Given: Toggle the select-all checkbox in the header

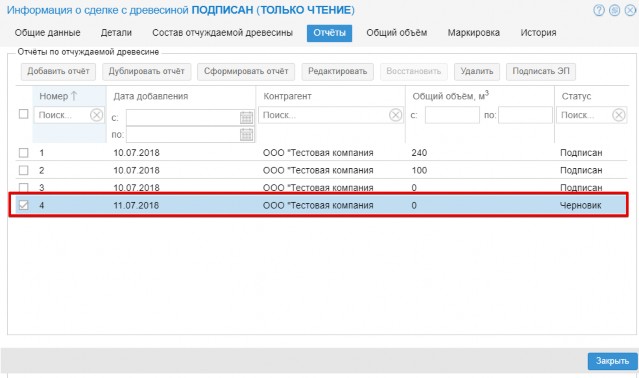Looking at the screenshot, I should 24,114.
